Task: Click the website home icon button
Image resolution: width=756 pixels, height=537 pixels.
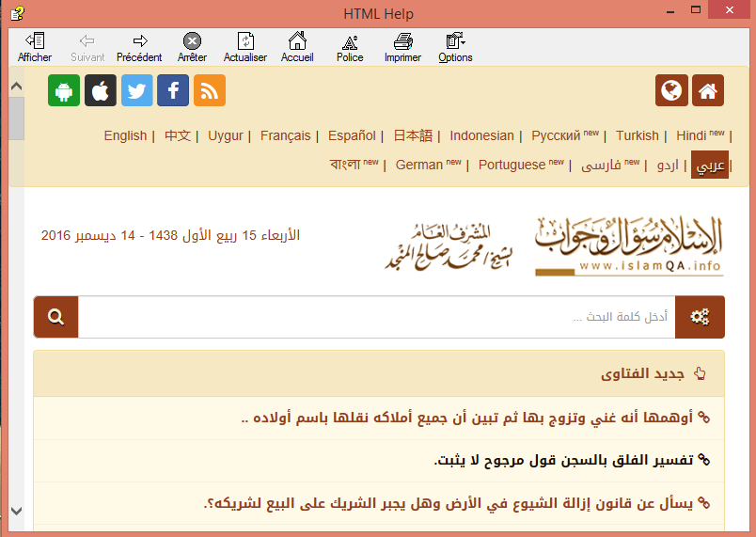Action: [708, 90]
